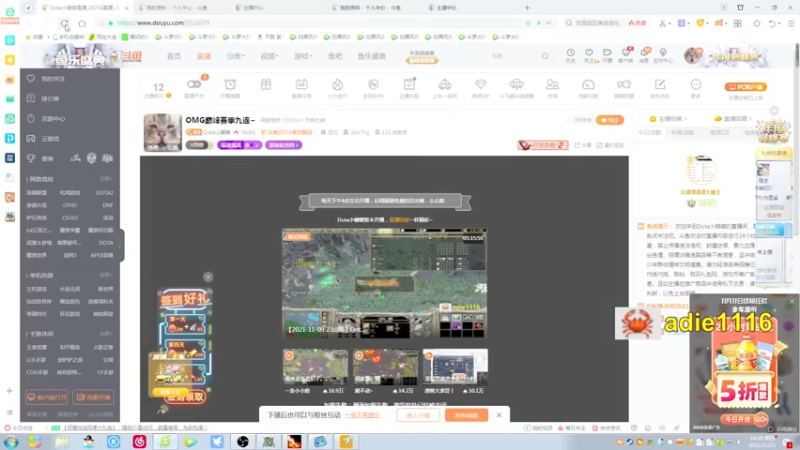Viewport: 800px width, 450px height.
Task: Open the 更多 ellipsis tool icon
Action: click(x=696, y=88)
